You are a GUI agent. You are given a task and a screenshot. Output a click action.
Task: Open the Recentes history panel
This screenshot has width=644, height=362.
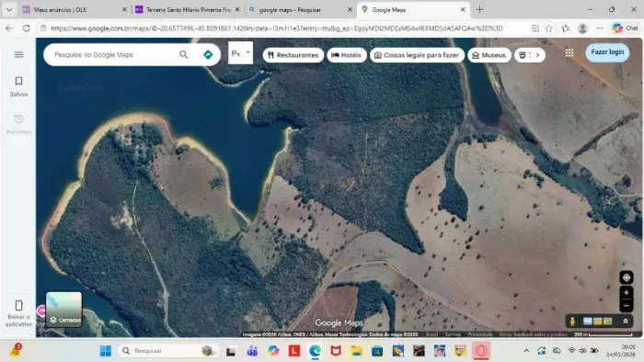click(x=19, y=124)
